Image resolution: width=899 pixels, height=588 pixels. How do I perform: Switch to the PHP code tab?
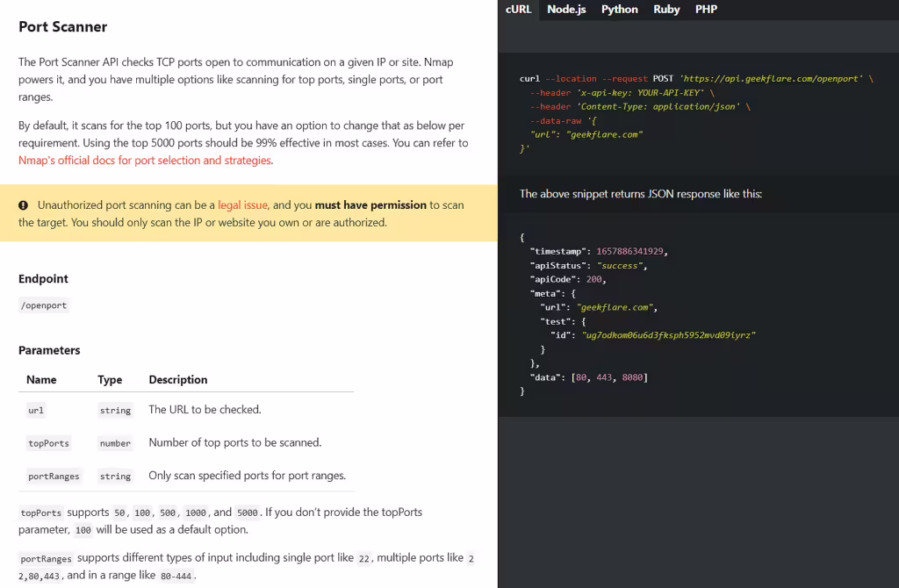pos(706,10)
